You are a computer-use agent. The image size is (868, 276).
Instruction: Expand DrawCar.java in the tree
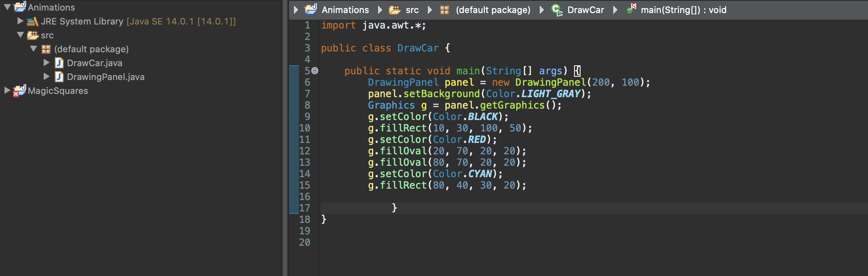coord(47,62)
